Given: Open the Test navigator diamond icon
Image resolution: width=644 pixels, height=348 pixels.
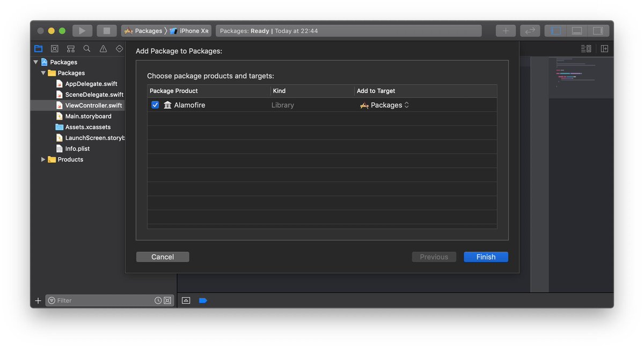Looking at the screenshot, I should click(x=119, y=48).
